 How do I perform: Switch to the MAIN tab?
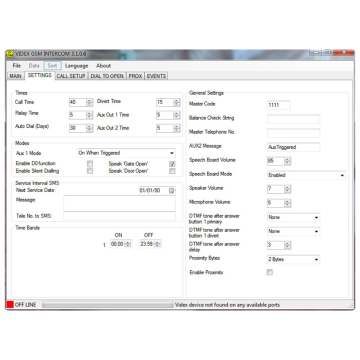click(x=15, y=76)
